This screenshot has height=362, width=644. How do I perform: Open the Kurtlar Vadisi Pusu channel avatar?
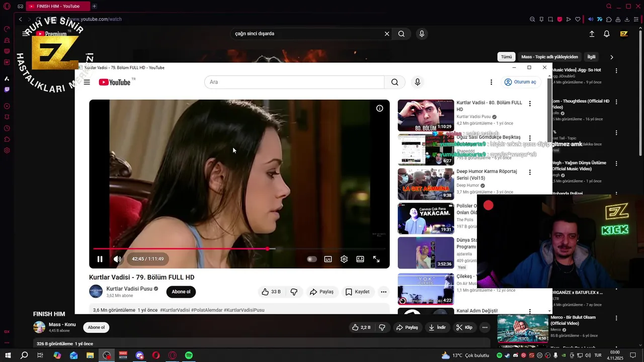[96, 292]
